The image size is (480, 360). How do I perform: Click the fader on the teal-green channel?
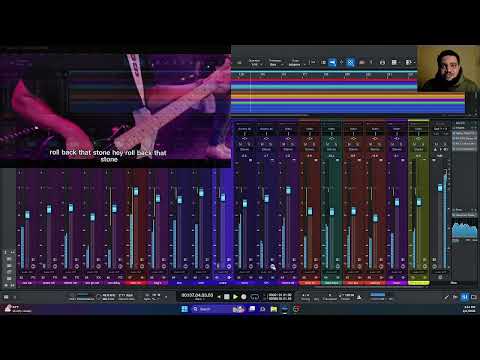332,212
